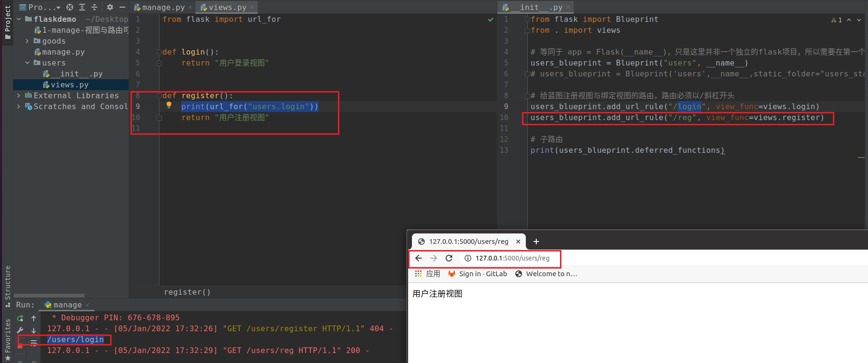Screen dimensions: 868x363
Task: Click the yellow lightbulb intention icon
Action: coord(168,105)
